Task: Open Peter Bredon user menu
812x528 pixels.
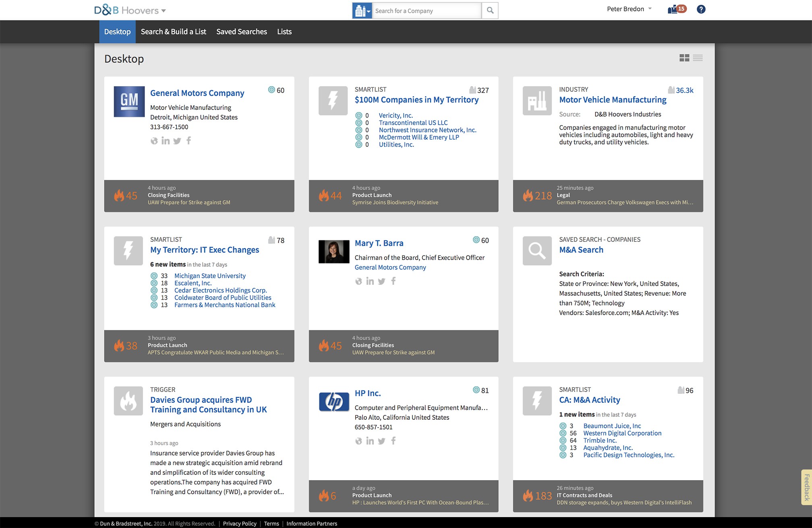Action: 629,9
